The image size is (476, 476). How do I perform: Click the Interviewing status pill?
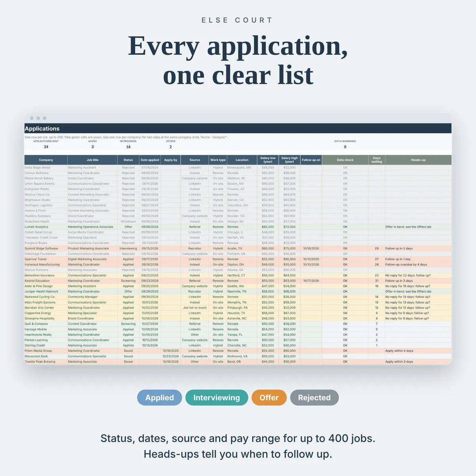tap(217, 397)
